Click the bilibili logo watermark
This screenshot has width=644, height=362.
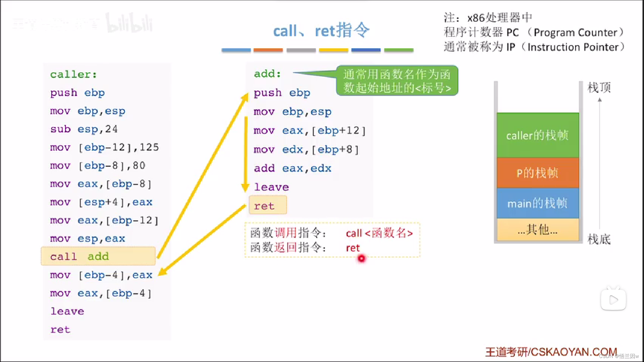click(129, 23)
